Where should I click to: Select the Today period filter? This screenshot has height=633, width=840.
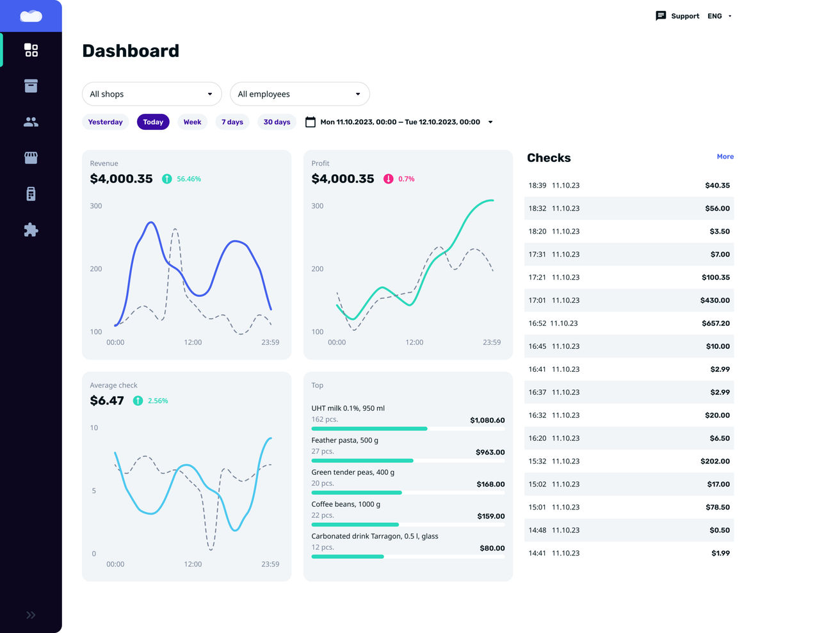(153, 122)
